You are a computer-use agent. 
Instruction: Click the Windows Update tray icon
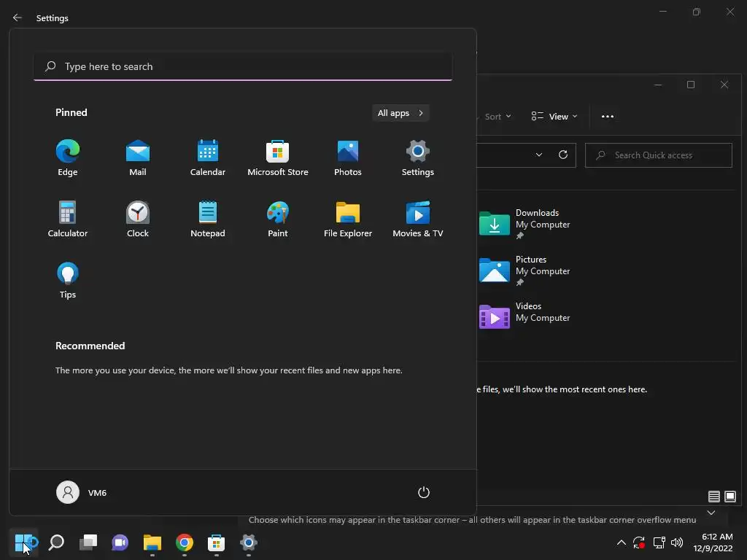(x=639, y=542)
